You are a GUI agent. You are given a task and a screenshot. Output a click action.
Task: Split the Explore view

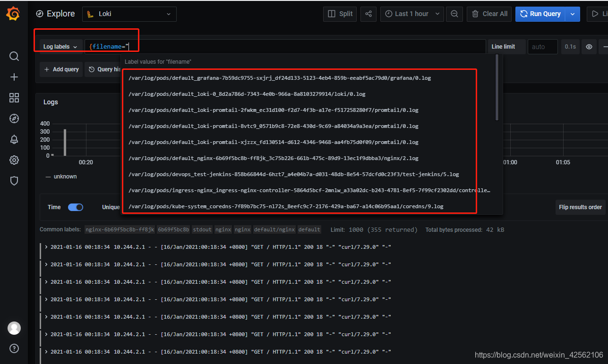click(x=340, y=14)
